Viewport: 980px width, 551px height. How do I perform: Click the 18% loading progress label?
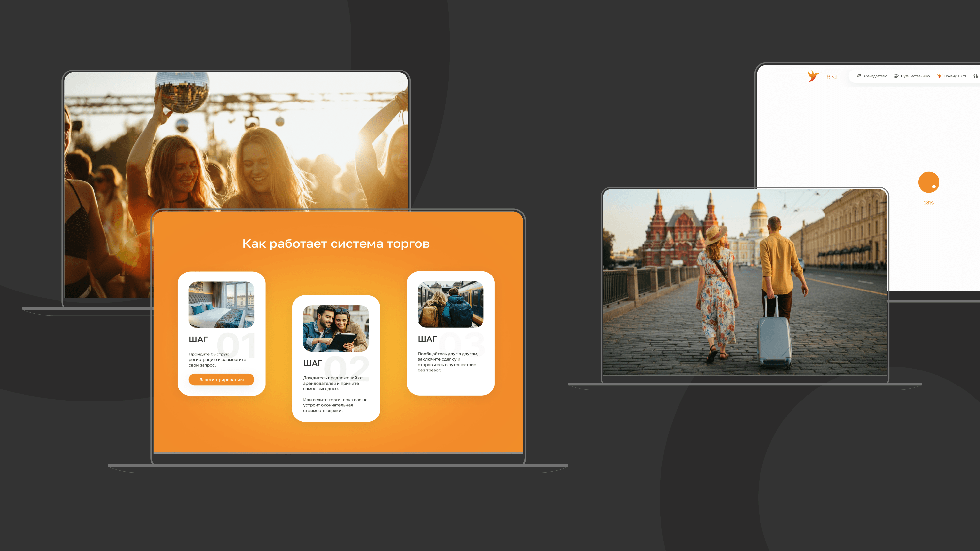[x=928, y=203]
